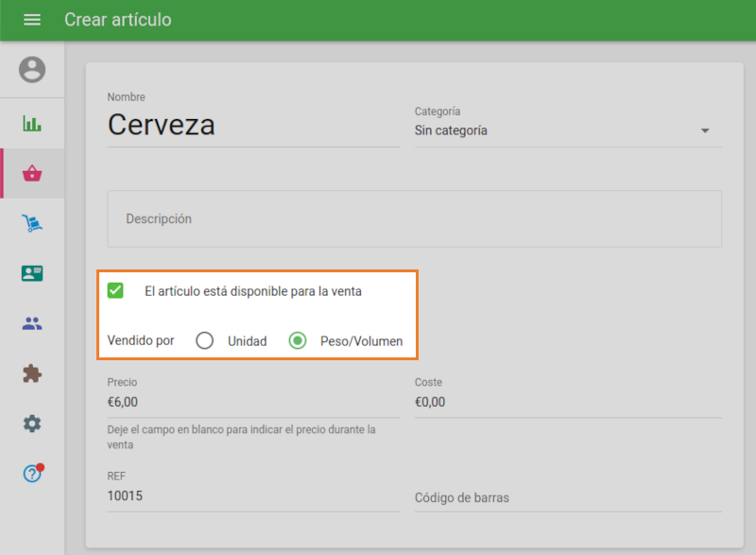Go to the reports bar chart icon
The height and width of the screenshot is (555, 756).
tap(32, 124)
